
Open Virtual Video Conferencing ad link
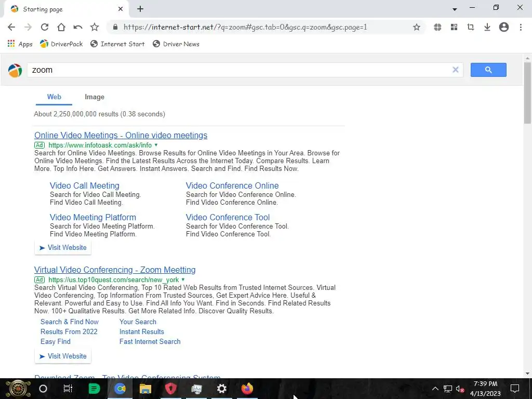point(115,270)
